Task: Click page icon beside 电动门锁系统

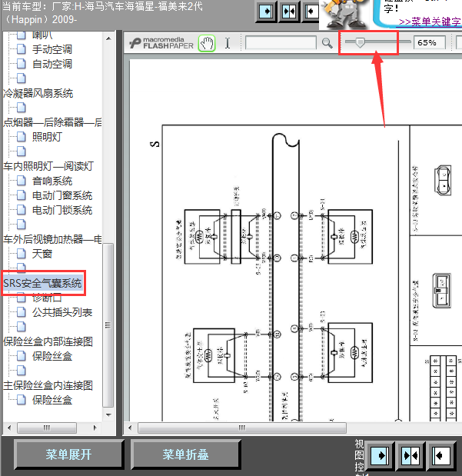Action: (22, 210)
